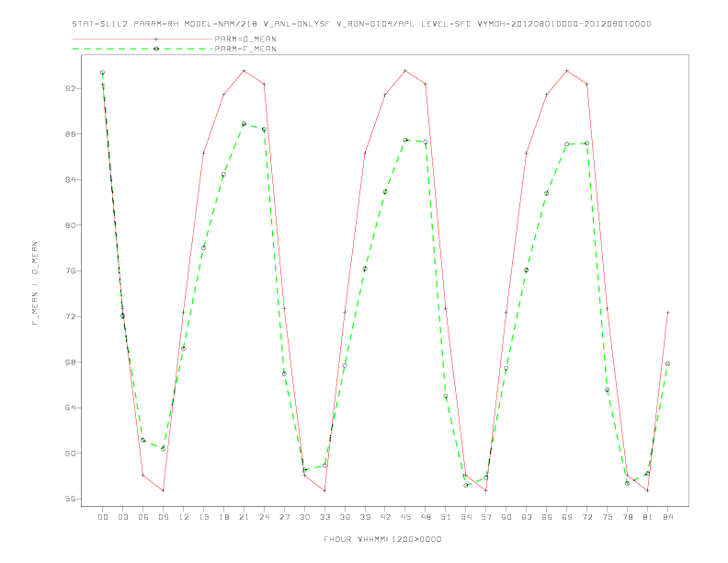
Task: Click the red solid legend line sample
Action: [142, 39]
